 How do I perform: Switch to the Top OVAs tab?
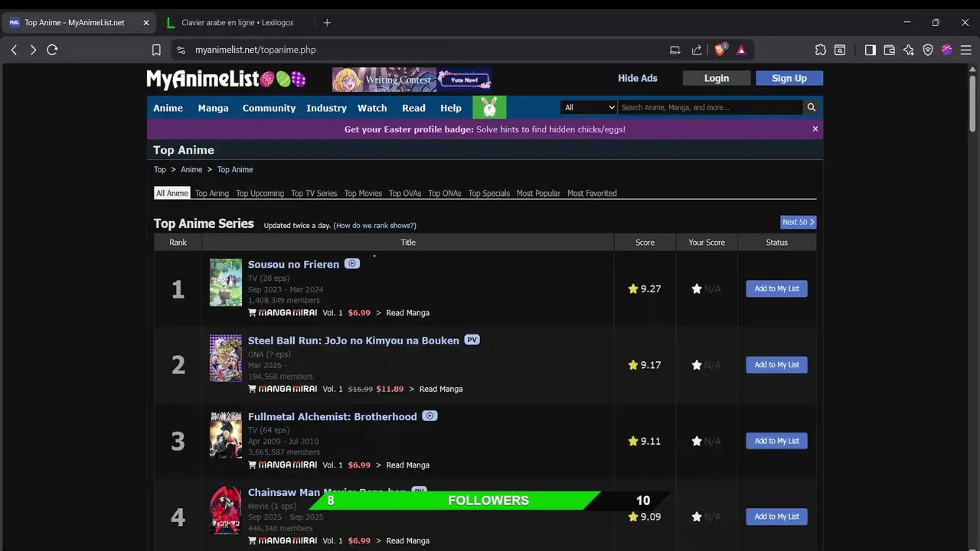tap(405, 193)
